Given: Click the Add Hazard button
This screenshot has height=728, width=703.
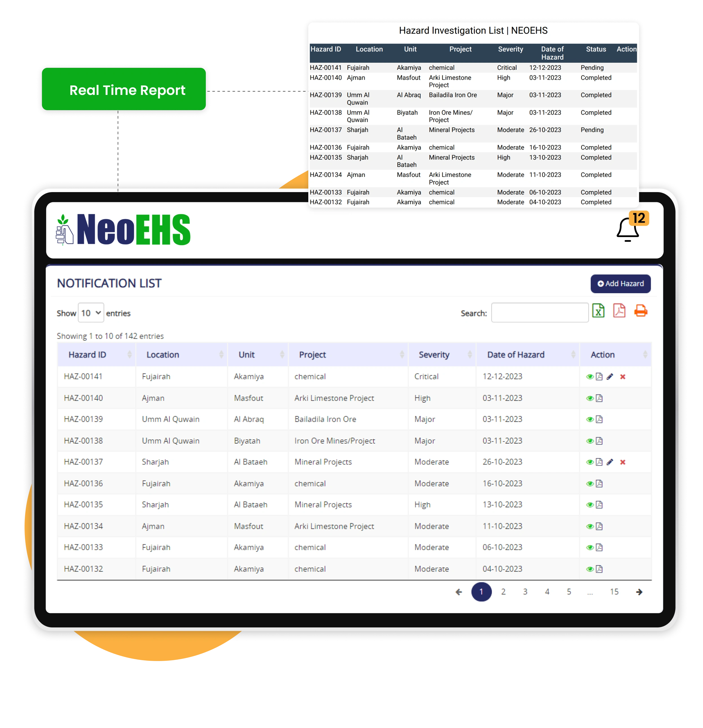Looking at the screenshot, I should 619,284.
